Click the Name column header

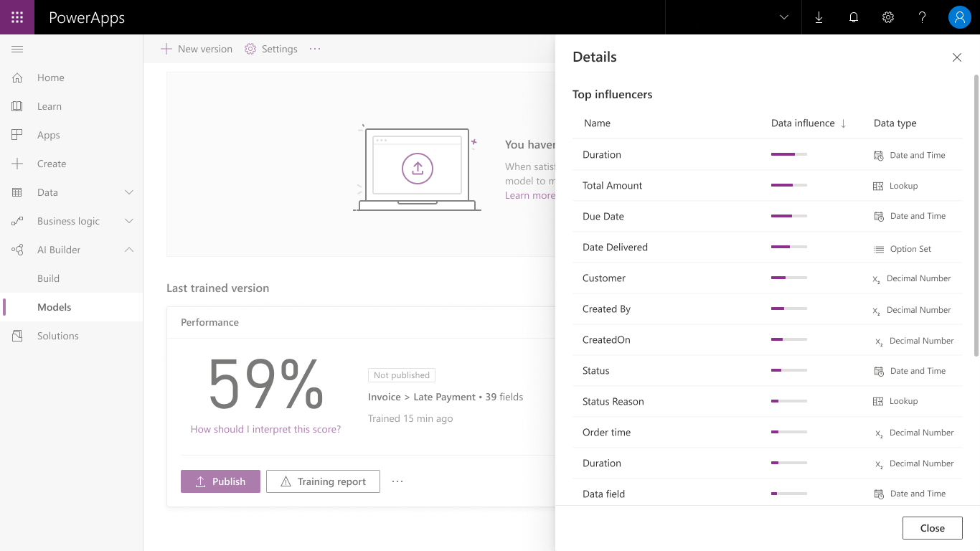click(x=597, y=123)
